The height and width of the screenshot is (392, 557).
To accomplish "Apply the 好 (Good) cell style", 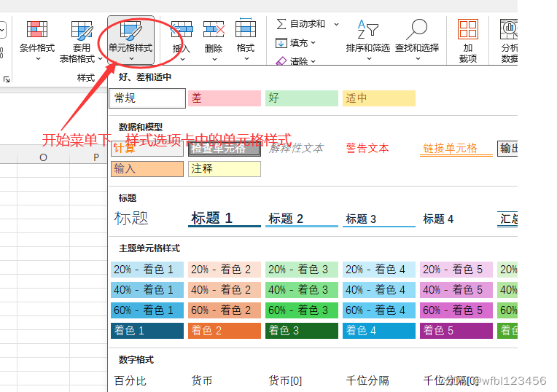I will (x=302, y=98).
